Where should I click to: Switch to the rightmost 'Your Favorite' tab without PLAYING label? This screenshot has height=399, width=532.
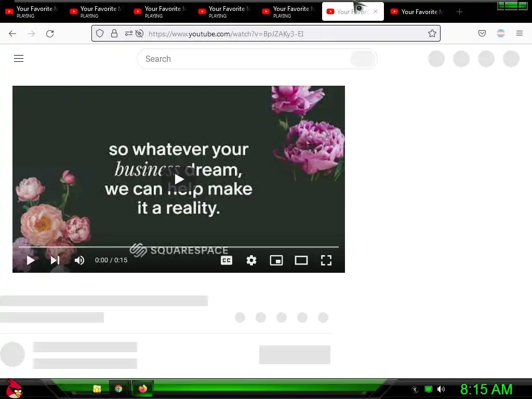click(418, 12)
